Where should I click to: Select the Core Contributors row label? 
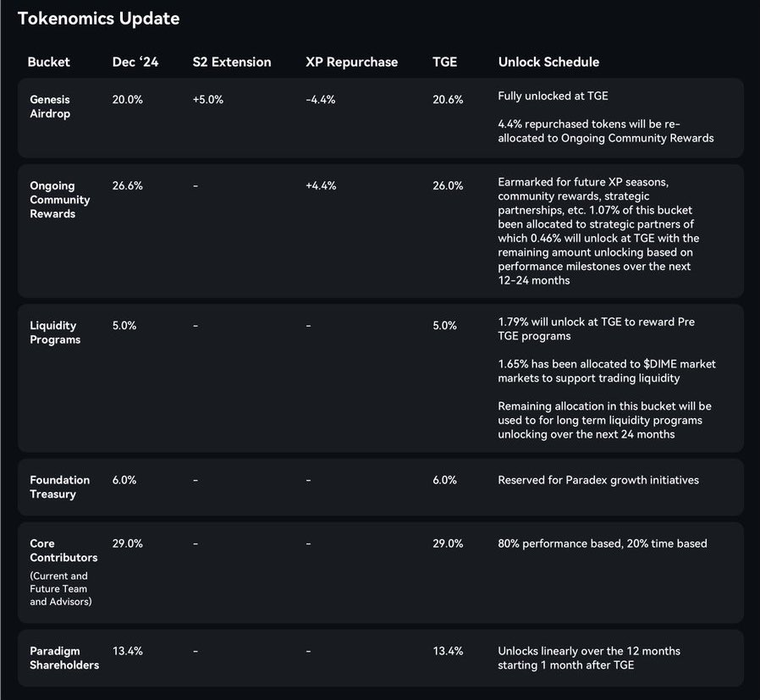(63, 550)
